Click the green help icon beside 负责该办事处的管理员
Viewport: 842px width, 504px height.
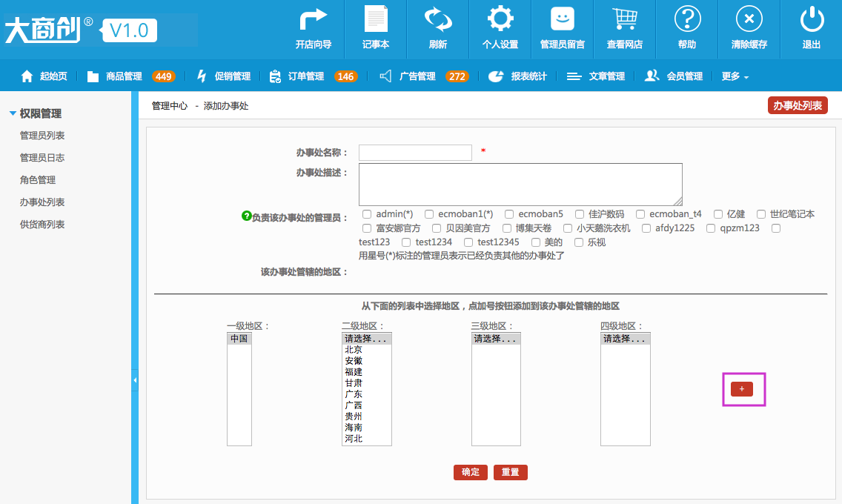pyautogui.click(x=247, y=216)
